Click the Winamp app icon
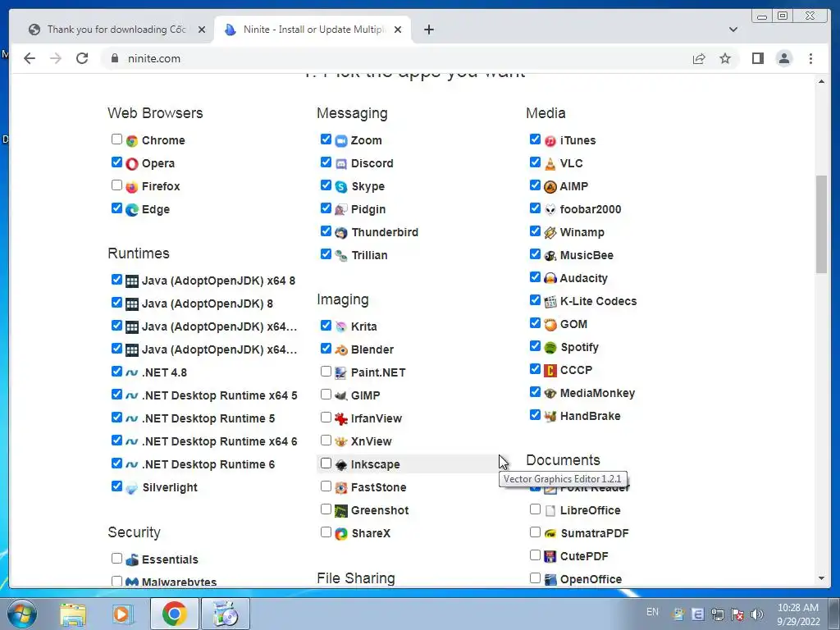 pyautogui.click(x=550, y=233)
